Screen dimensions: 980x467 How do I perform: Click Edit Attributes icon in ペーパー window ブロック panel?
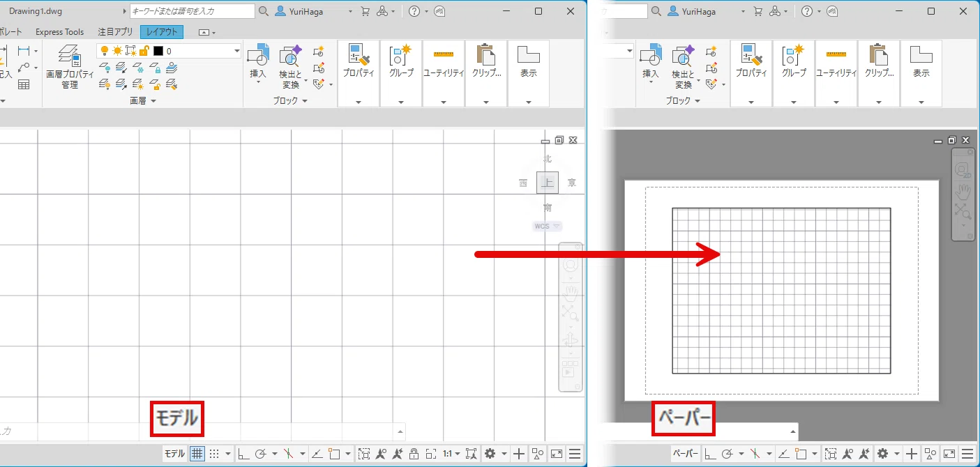[x=711, y=84]
